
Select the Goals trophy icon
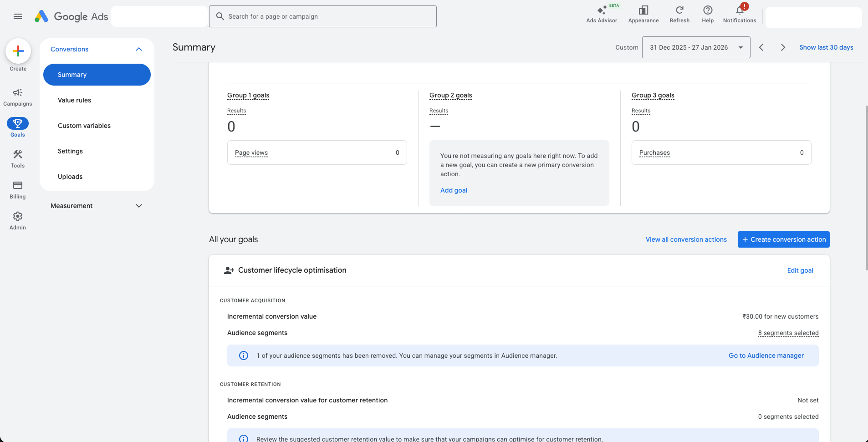(17, 123)
